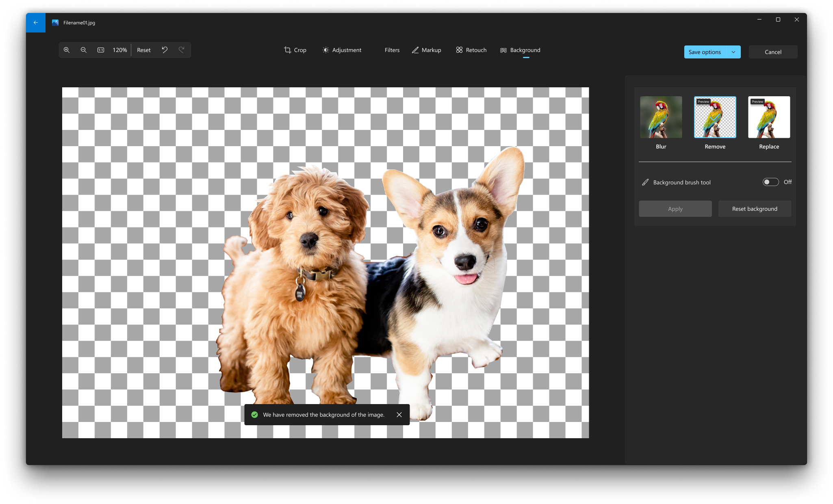
Task: Toggle the Background brush tool on
Action: pos(771,182)
